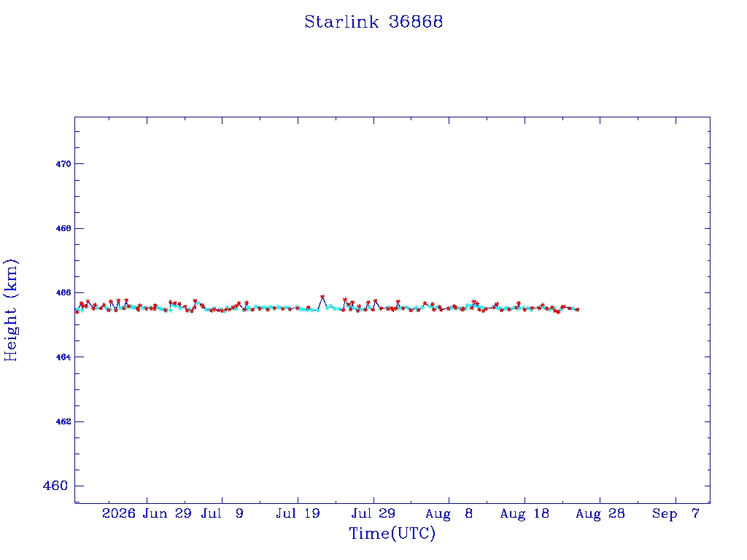The height and width of the screenshot is (560, 747).
Task: Click the last red data point near Aug 25
Action: [x=578, y=309]
